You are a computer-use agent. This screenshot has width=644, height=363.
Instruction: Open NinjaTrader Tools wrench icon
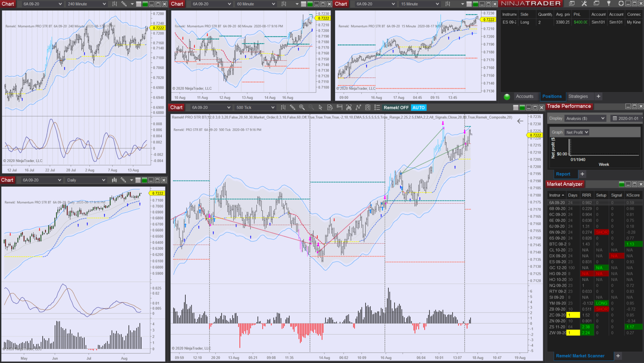(584, 3)
